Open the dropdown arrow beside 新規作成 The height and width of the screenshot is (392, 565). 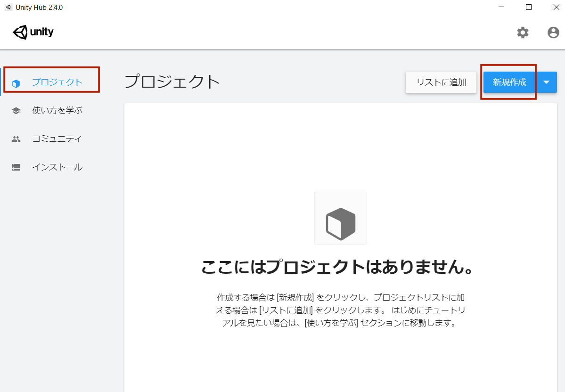(x=547, y=82)
